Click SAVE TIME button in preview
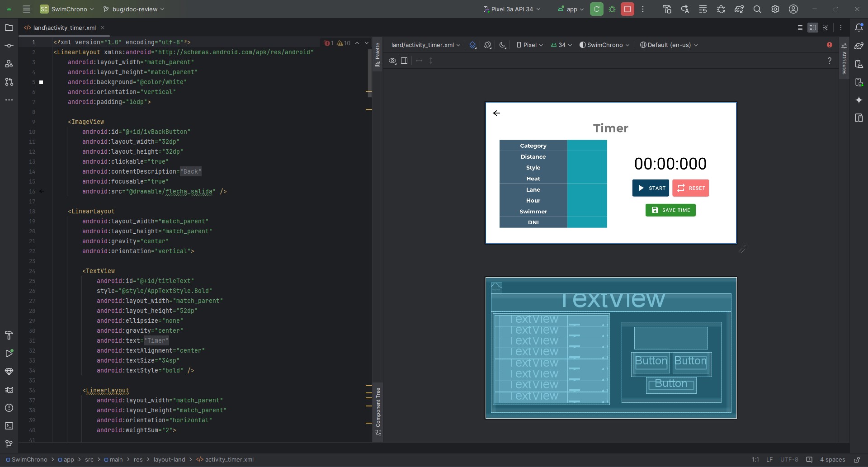The width and height of the screenshot is (868, 467). pos(670,210)
